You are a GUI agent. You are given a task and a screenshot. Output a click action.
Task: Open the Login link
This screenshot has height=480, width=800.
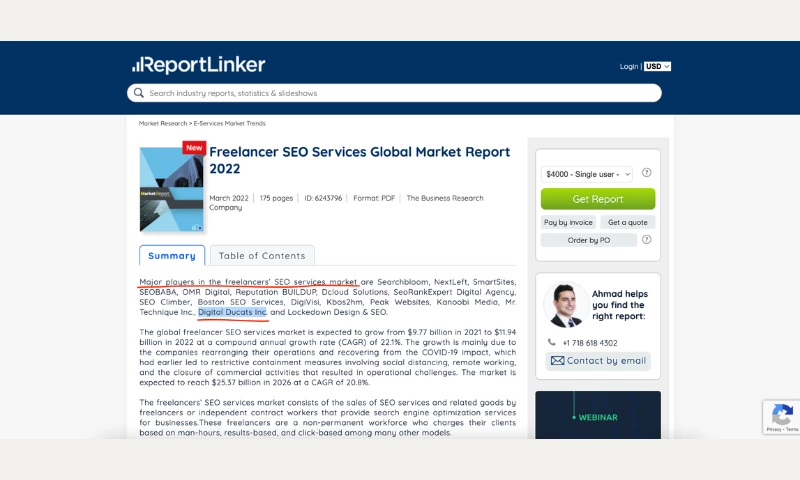pos(629,66)
